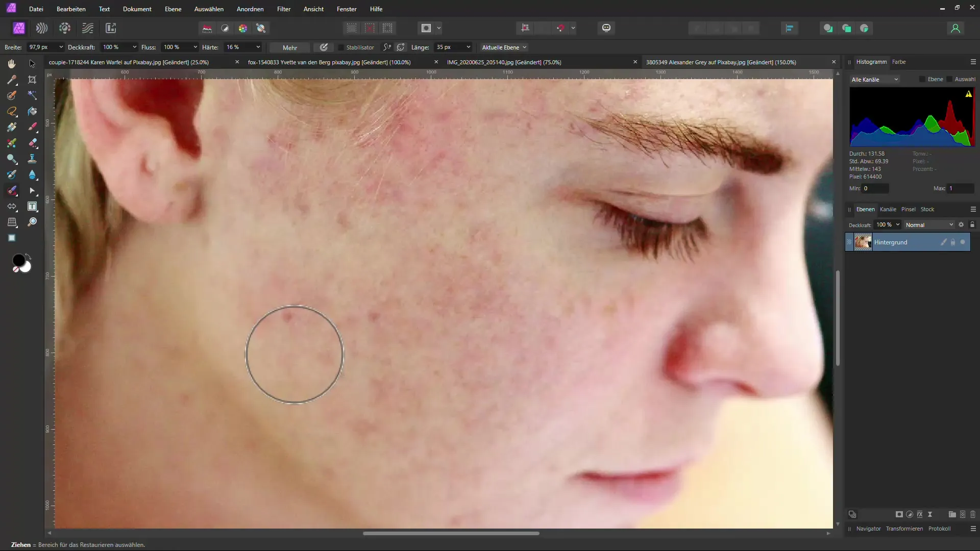This screenshot has height=551, width=980.
Task: Open the Datei menu
Action: pyautogui.click(x=36, y=9)
